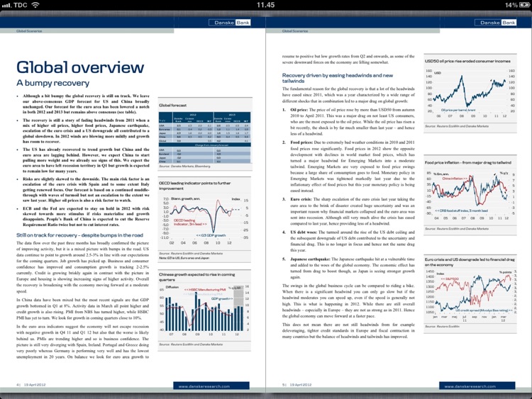
Task: Tap 'China inflation' legend in food chart
Action: pyautogui.click(x=455, y=178)
